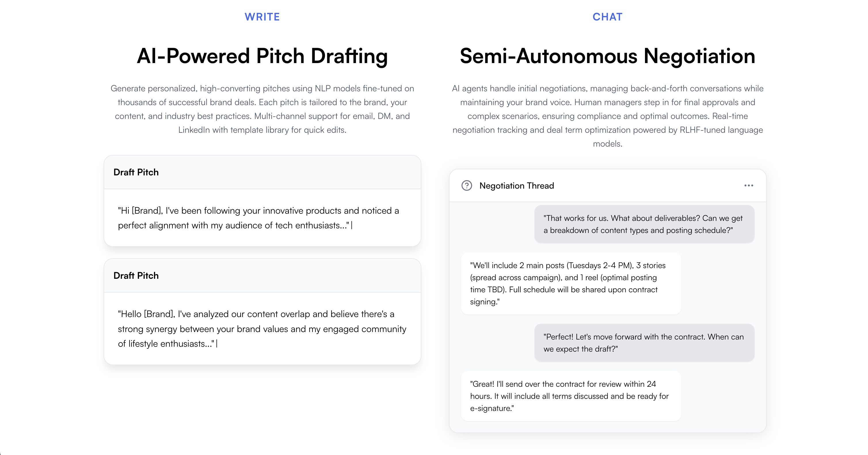Screen dimensions: 868x455
Task: Click into the tech enthusiasts pitch text
Action: pyautogui.click(x=258, y=218)
